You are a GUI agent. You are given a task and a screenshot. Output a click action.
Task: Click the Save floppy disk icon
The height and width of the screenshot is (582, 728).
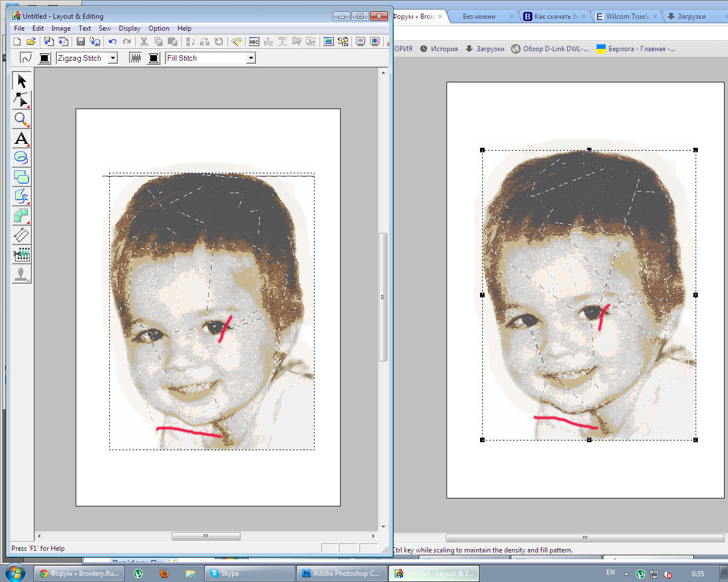[80, 41]
